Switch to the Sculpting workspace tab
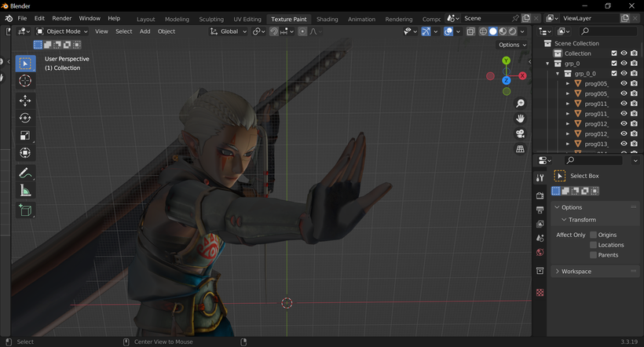Screen dimensions: 644x347 211,20
